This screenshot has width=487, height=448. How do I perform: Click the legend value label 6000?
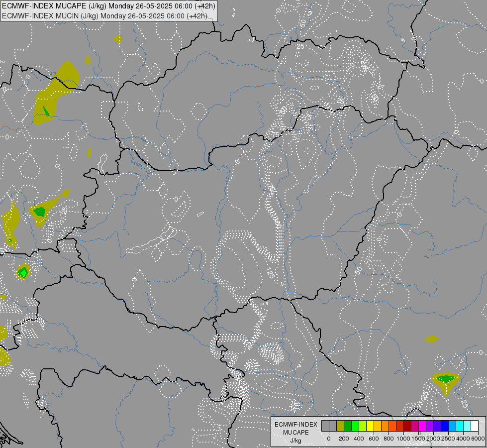[x=478, y=439]
